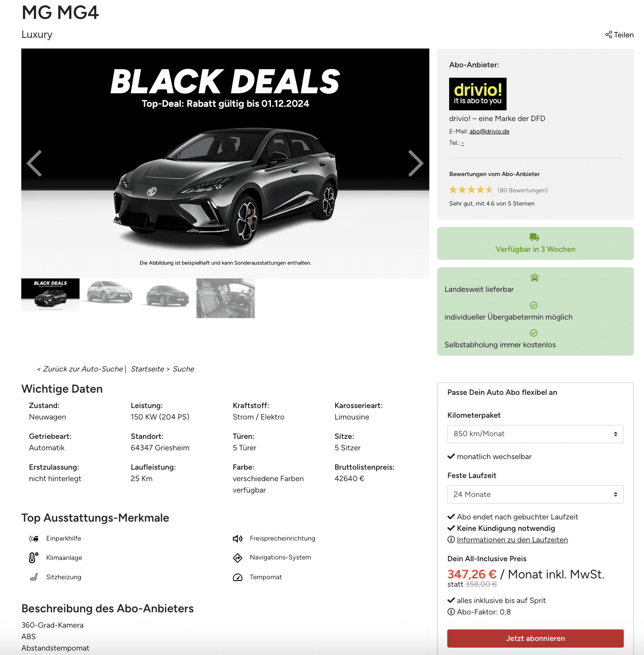The width and height of the screenshot is (644, 655).
Task: Select the white MG4 thumbnail image
Action: tap(109, 292)
